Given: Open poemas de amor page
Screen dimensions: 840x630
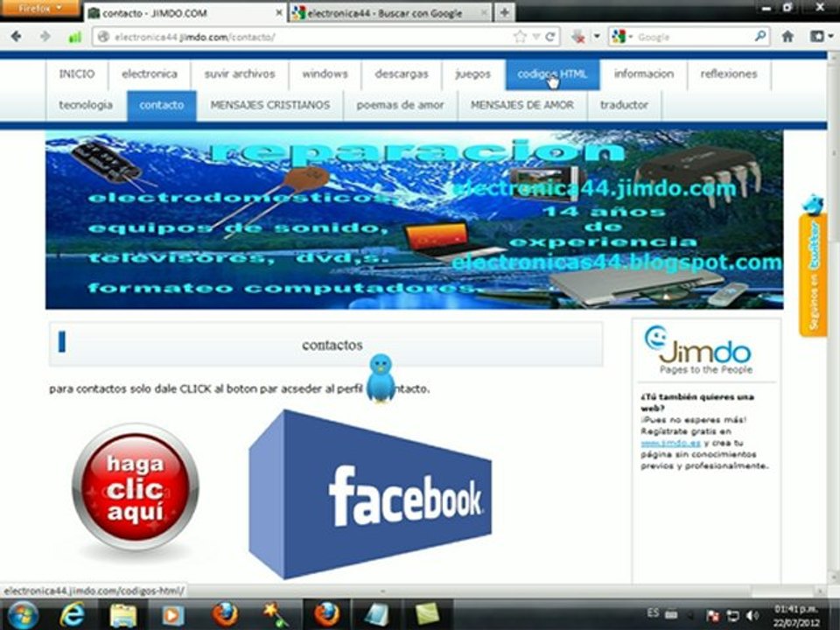Looking at the screenshot, I should pyautogui.click(x=400, y=105).
